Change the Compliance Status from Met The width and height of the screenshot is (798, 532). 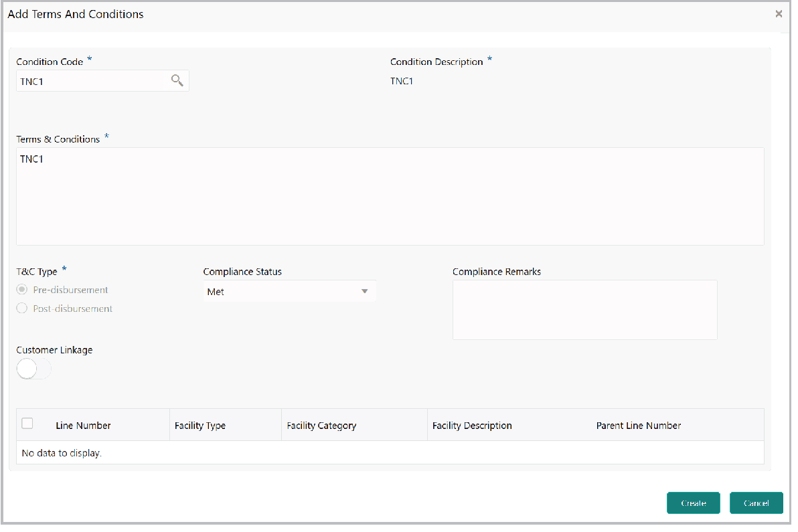tap(288, 291)
